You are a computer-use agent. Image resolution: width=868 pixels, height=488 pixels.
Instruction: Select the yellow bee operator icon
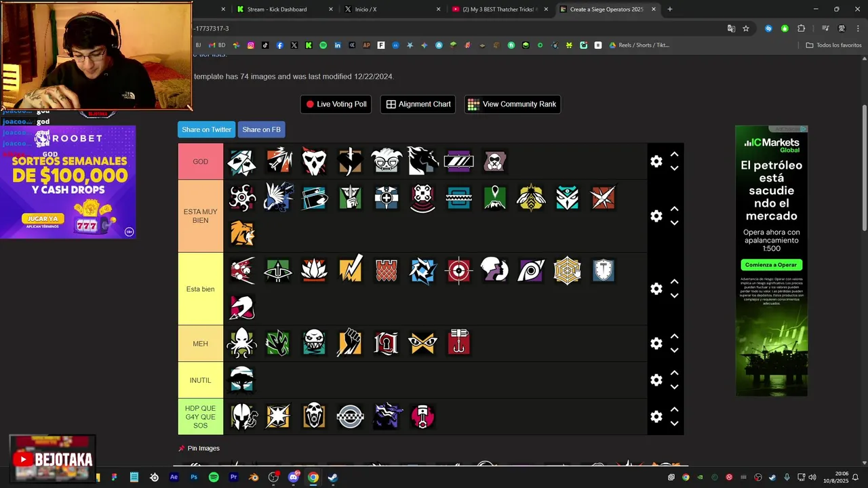(x=531, y=198)
